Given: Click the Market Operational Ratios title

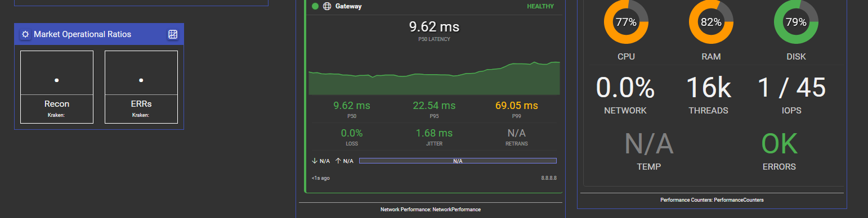Looking at the screenshot, I should 83,34.
